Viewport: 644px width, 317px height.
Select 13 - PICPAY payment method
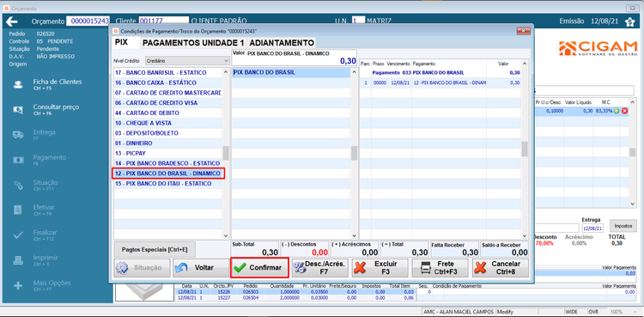[x=168, y=154]
